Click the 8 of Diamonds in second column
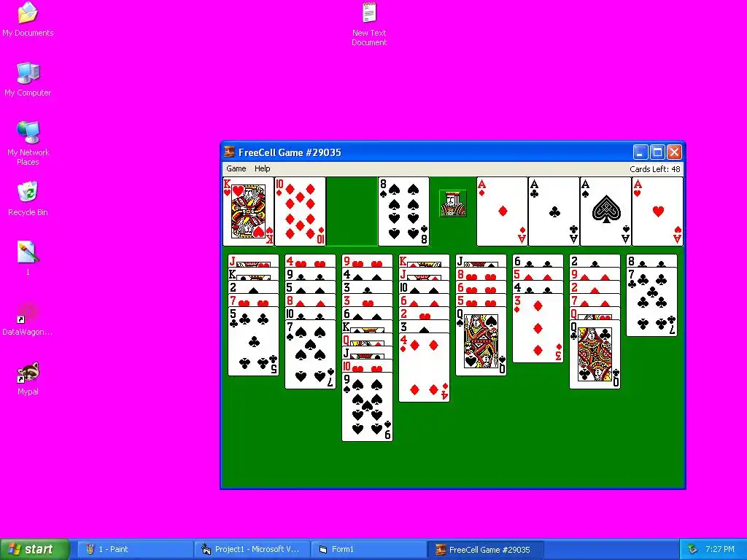The image size is (747, 560). coord(310,300)
